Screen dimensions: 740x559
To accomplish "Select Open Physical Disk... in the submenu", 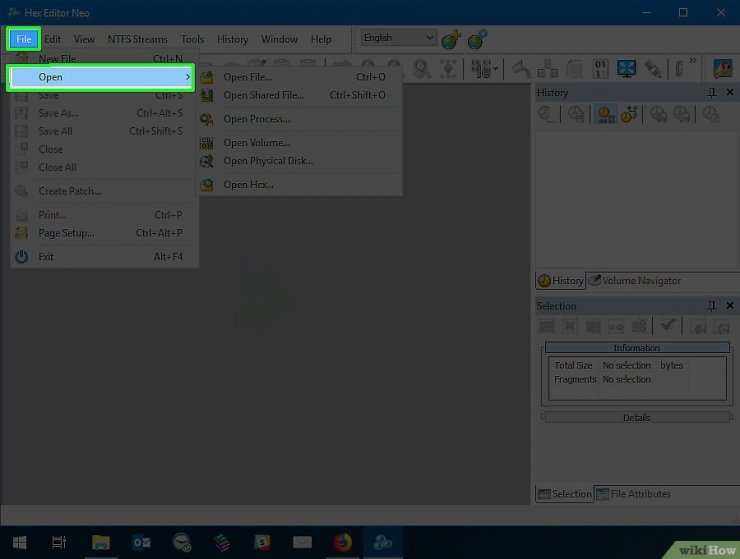I will pos(299,161).
